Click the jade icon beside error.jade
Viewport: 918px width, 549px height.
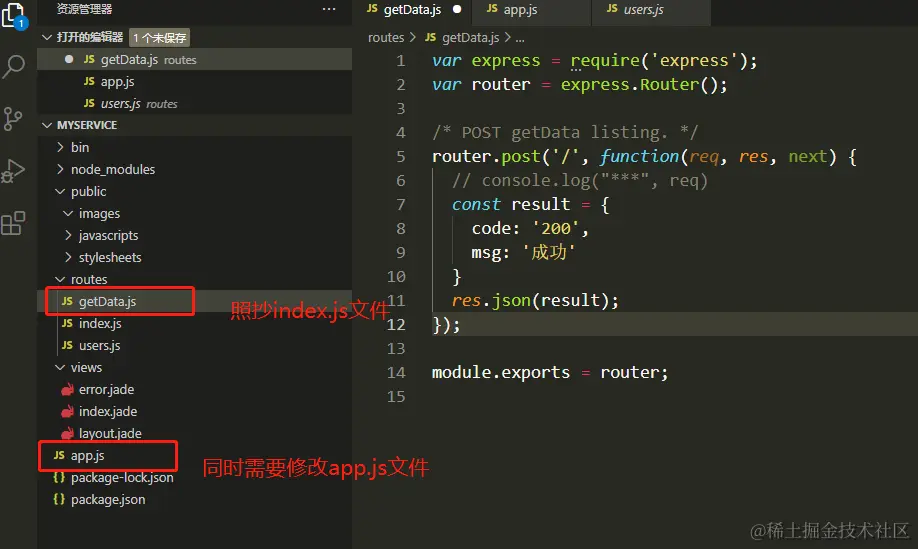coord(68,389)
